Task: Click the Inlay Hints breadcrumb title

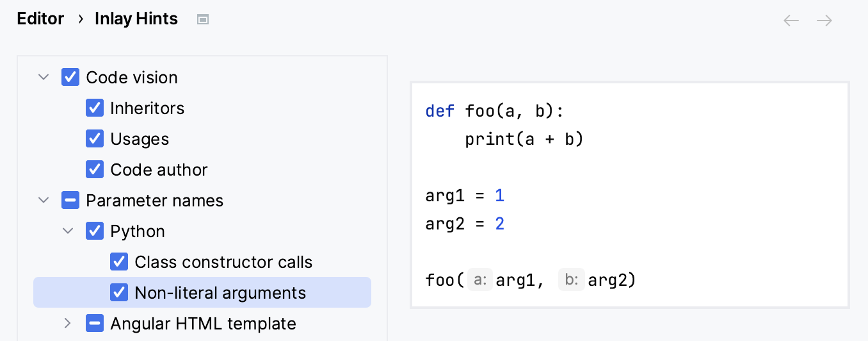Action: 136,19
